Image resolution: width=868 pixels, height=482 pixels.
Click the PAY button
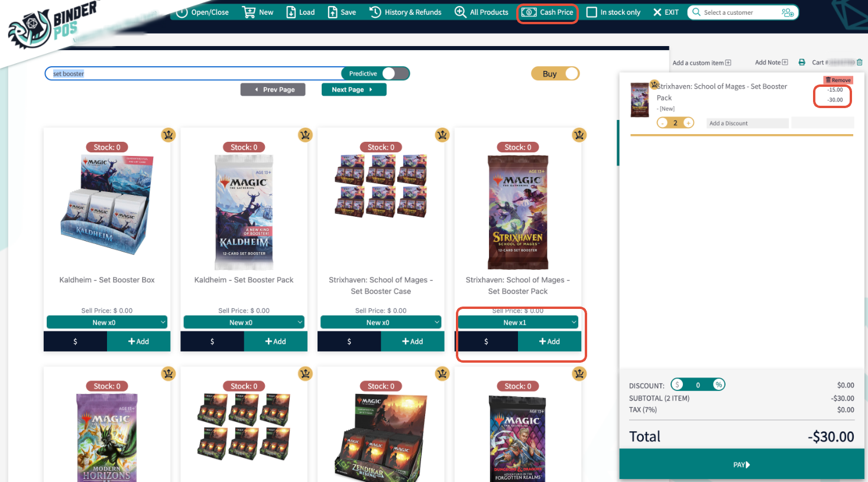coord(741,465)
